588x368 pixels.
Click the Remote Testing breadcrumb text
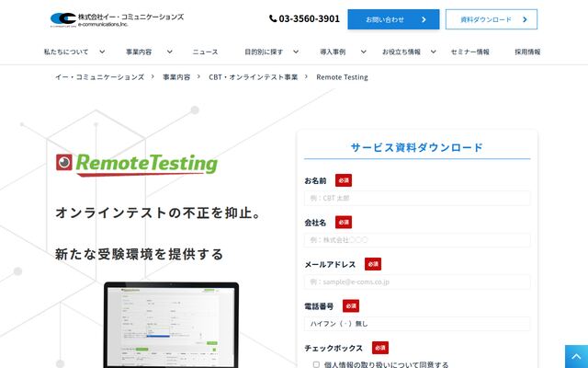pyautogui.click(x=342, y=77)
